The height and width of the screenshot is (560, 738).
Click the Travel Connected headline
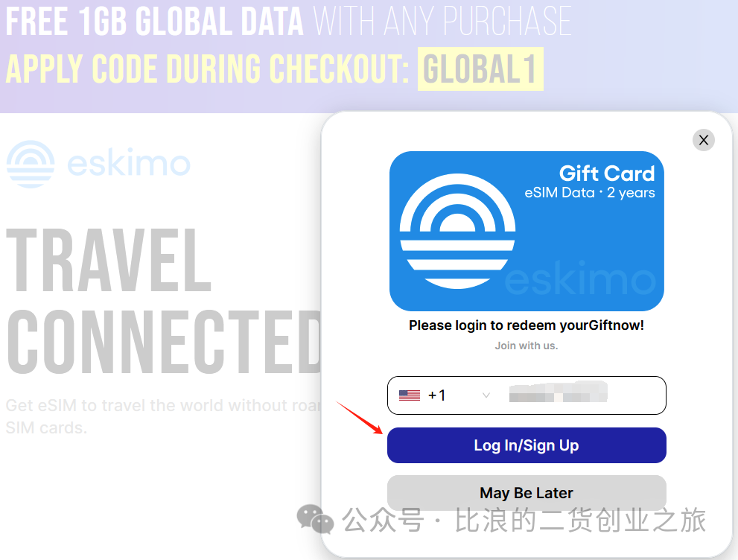tap(163, 301)
